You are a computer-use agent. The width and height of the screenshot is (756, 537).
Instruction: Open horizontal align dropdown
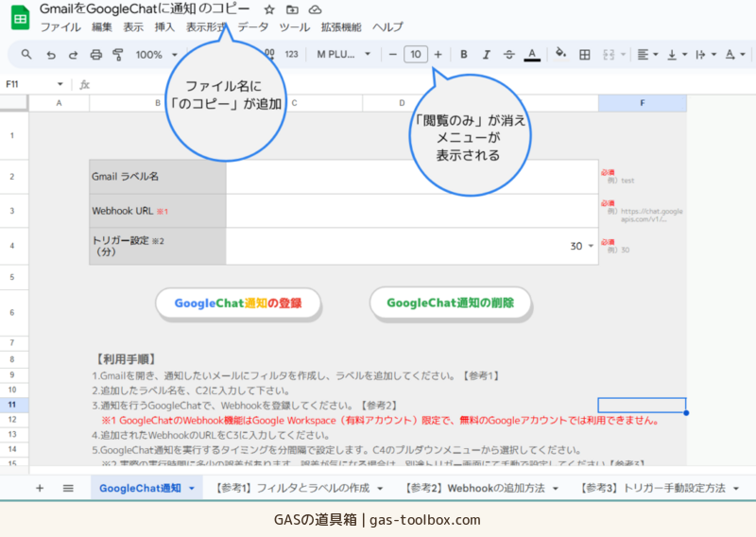[647, 55]
